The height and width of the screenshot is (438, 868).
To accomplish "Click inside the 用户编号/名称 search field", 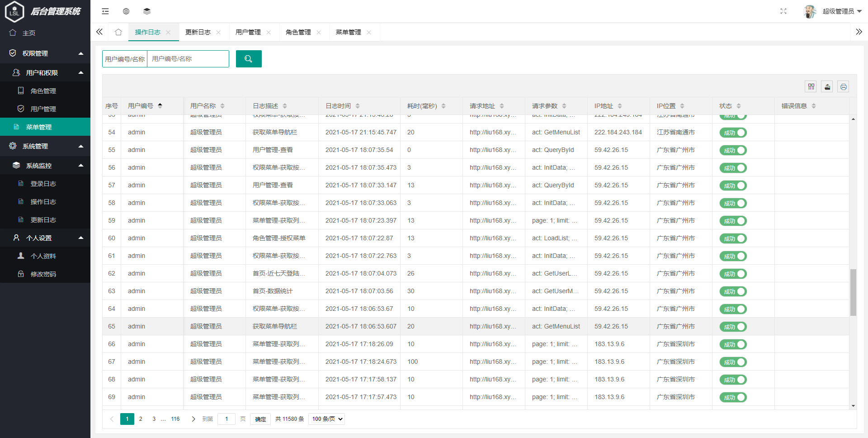I will click(188, 59).
